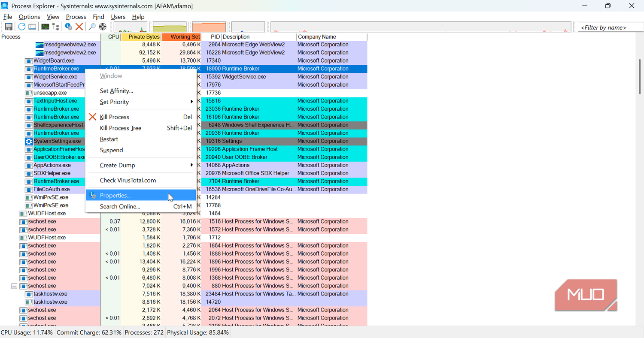The image size is (644, 338).
Task: Click the Process Explorer icon in the title bar
Action: point(5,6)
